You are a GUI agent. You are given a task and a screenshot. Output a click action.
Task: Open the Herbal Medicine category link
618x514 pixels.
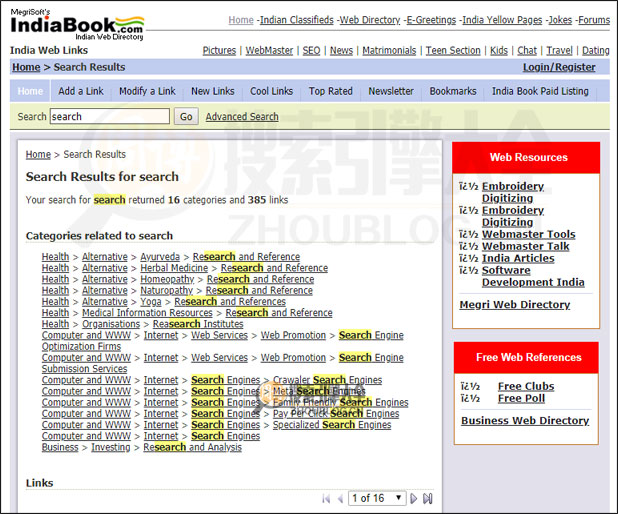pos(174,268)
